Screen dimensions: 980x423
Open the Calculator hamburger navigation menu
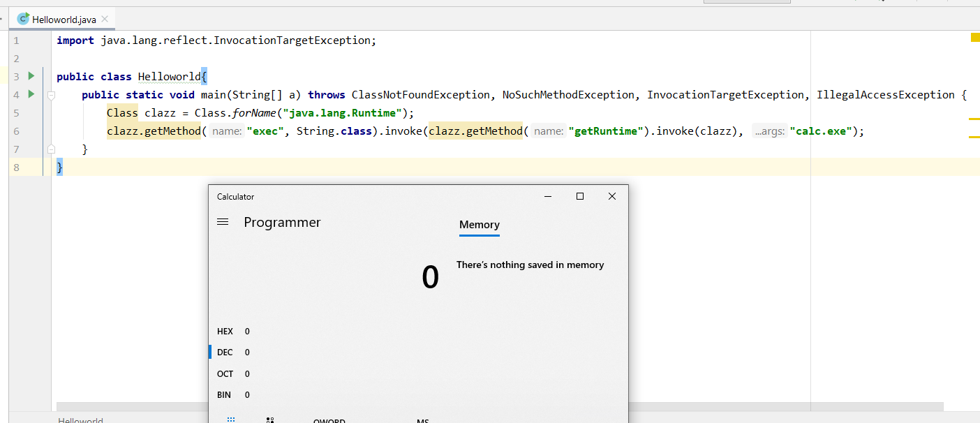point(223,222)
